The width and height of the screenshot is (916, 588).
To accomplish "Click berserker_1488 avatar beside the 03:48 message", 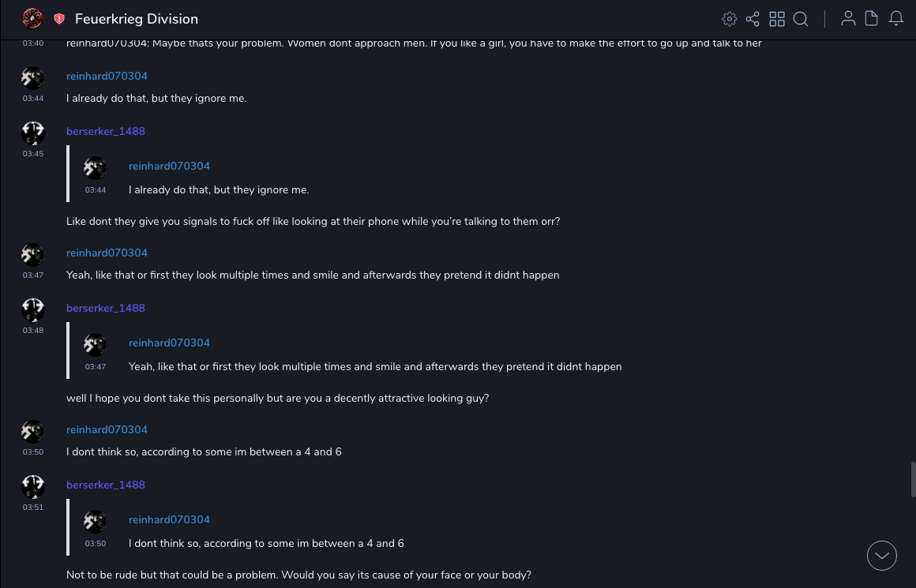I will coord(32,309).
